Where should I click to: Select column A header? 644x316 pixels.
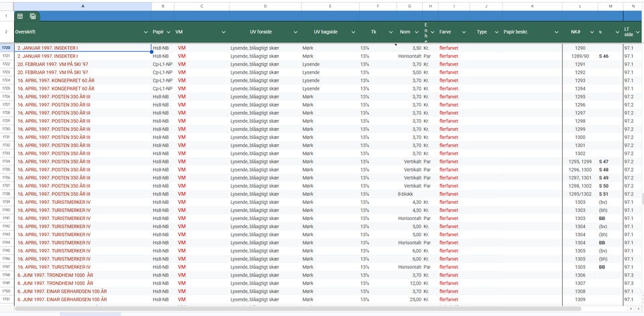click(x=83, y=5)
